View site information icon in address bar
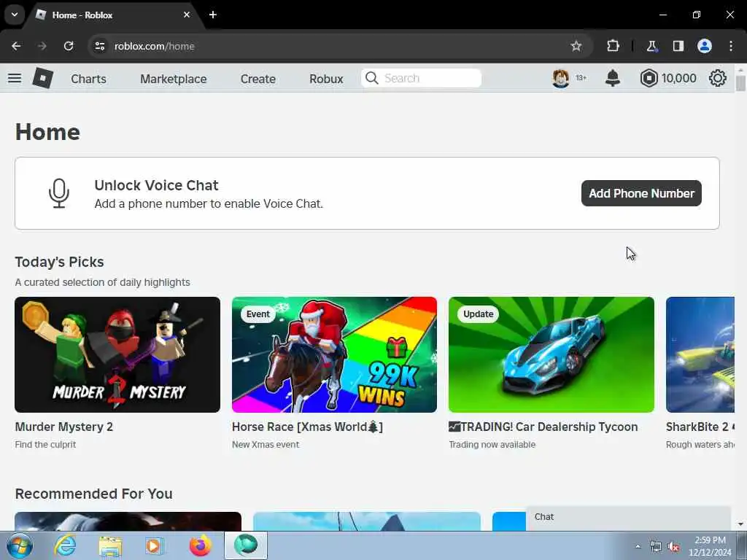 pyautogui.click(x=99, y=46)
